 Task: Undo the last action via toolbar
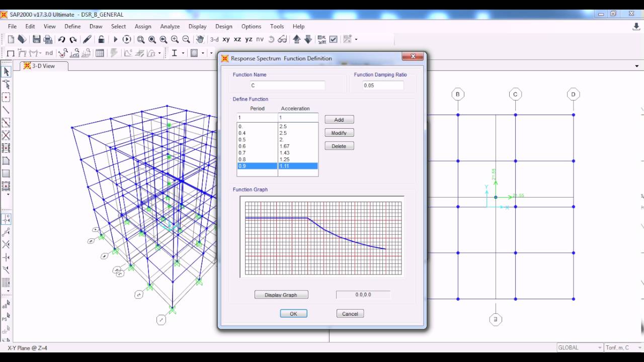pos(61,39)
